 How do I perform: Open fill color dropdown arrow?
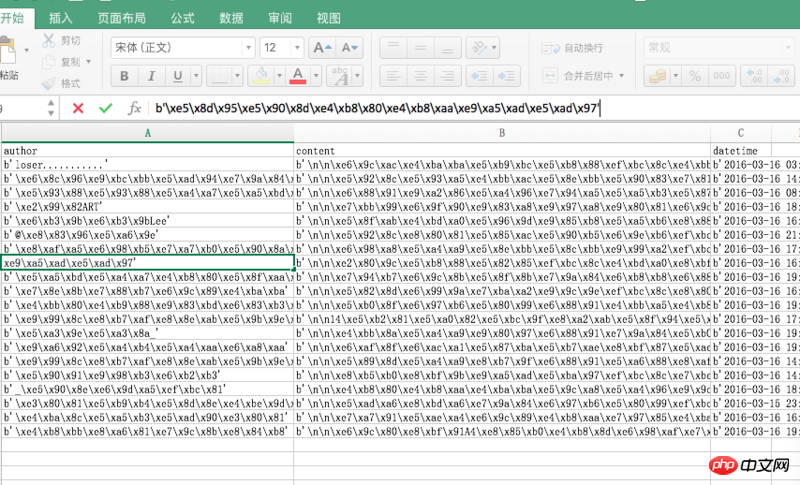coord(279,76)
